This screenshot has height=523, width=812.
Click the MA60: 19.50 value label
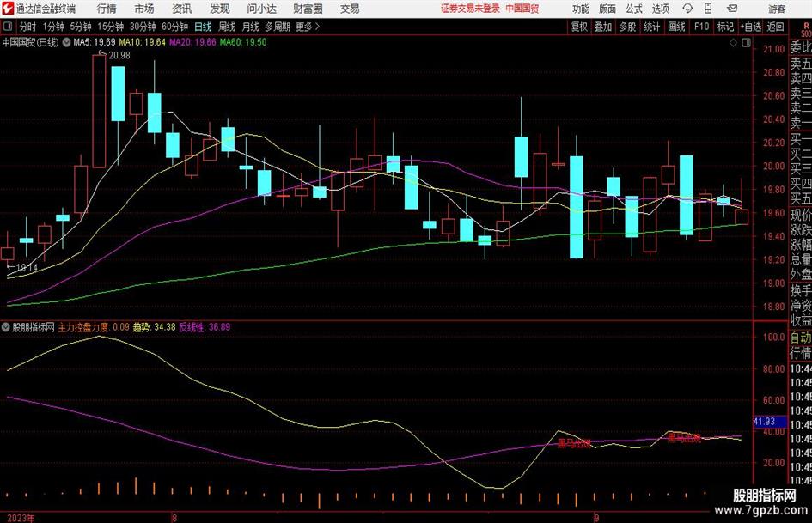click(x=243, y=42)
